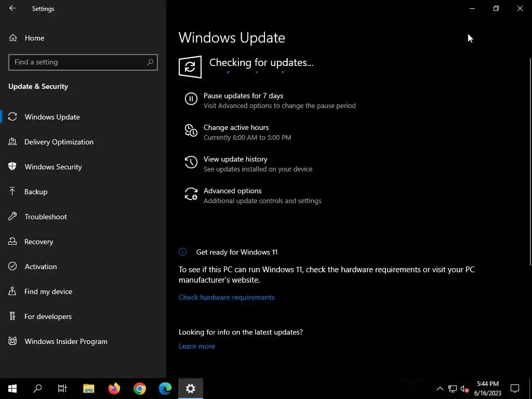Click the muted volume icon in tray

tap(464, 389)
